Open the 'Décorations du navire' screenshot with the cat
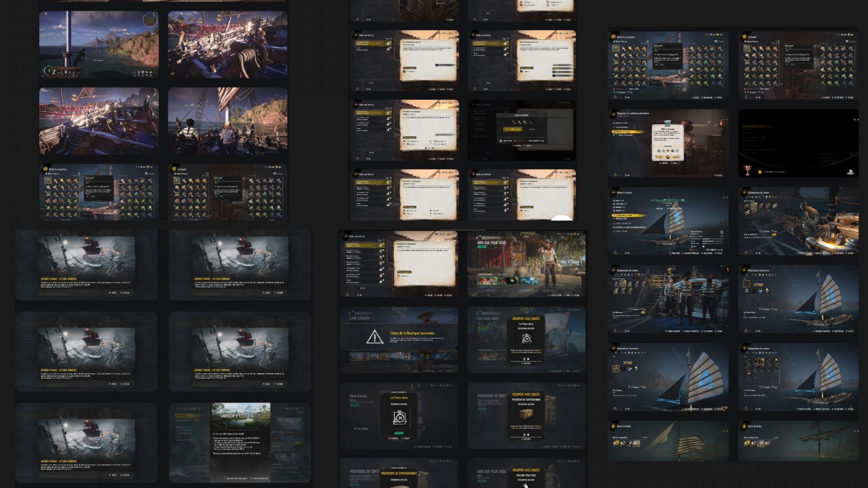This screenshot has width=868, height=488. [x=798, y=221]
